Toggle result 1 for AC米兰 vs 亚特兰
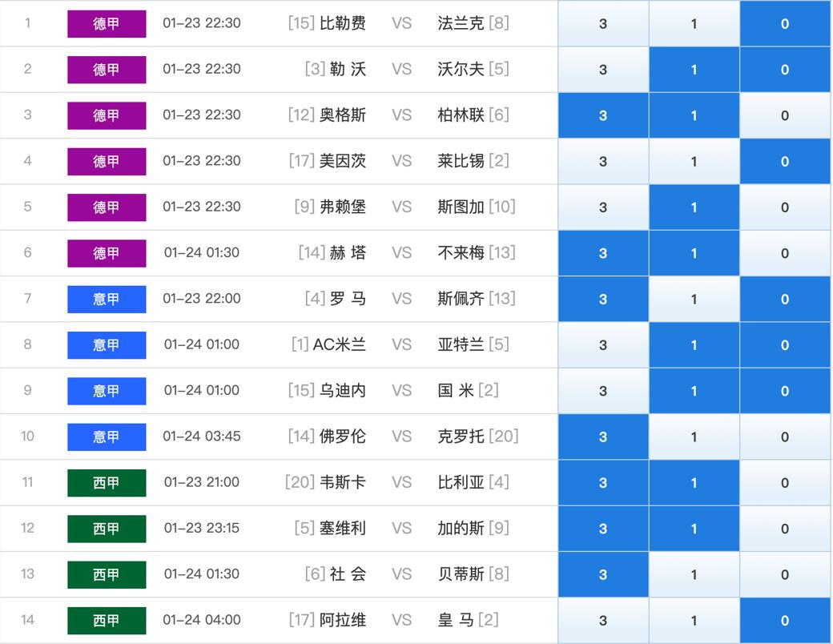This screenshot has width=833, height=644. point(694,345)
